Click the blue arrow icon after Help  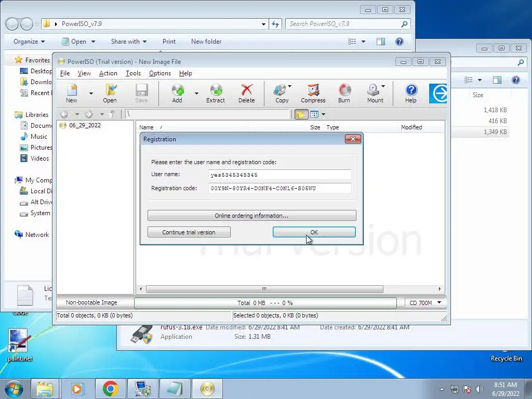pyautogui.click(x=438, y=94)
